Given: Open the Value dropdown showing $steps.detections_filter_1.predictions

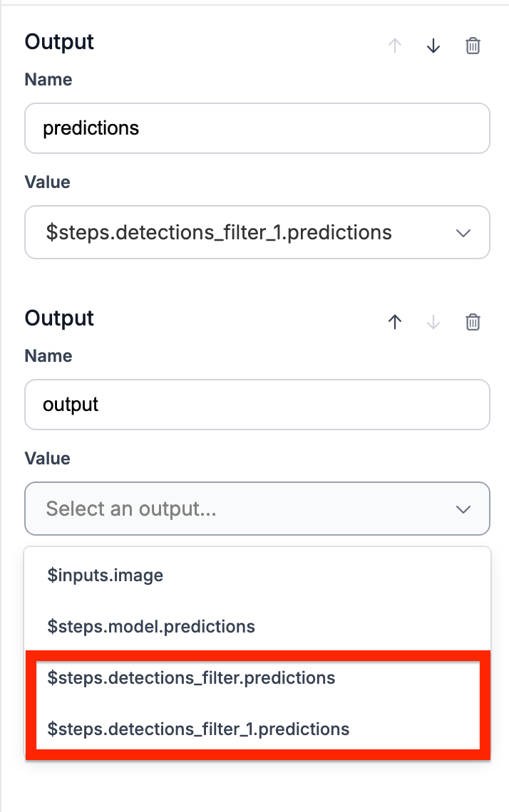Looking at the screenshot, I should point(257,232).
